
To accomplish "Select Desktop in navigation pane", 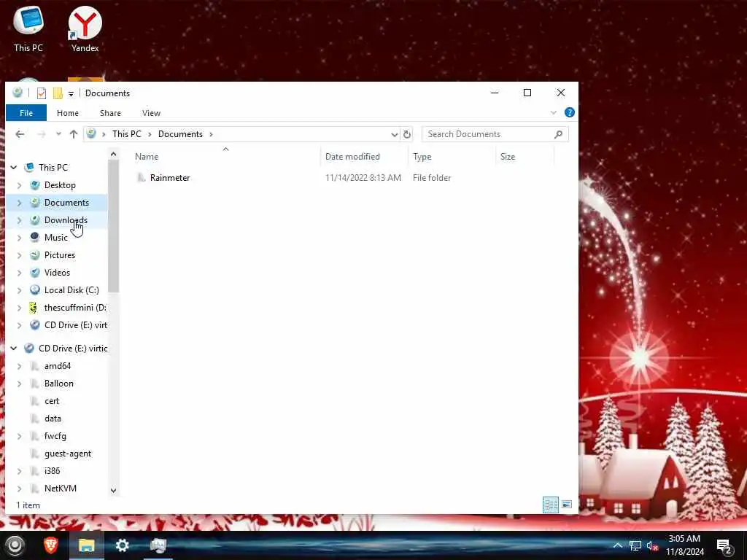I will 60,185.
